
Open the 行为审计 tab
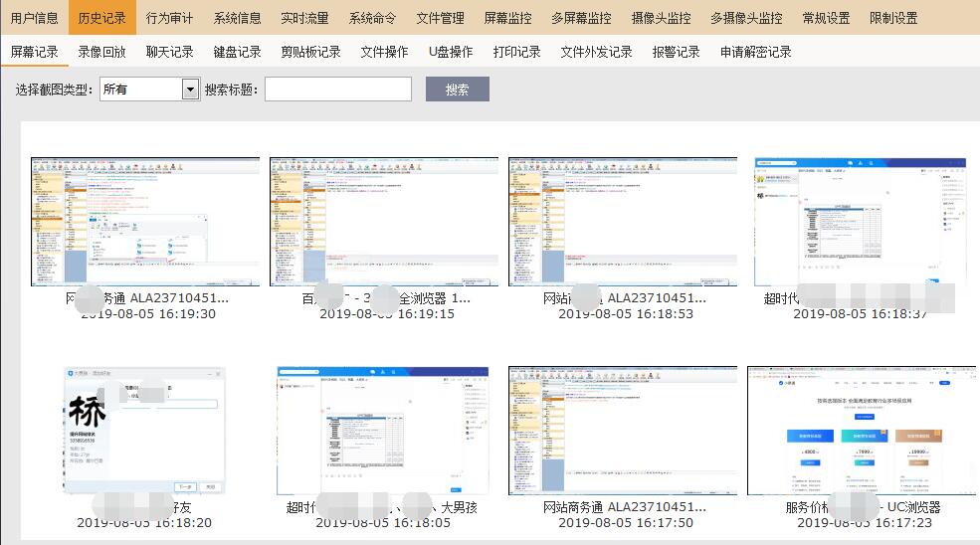(170, 18)
